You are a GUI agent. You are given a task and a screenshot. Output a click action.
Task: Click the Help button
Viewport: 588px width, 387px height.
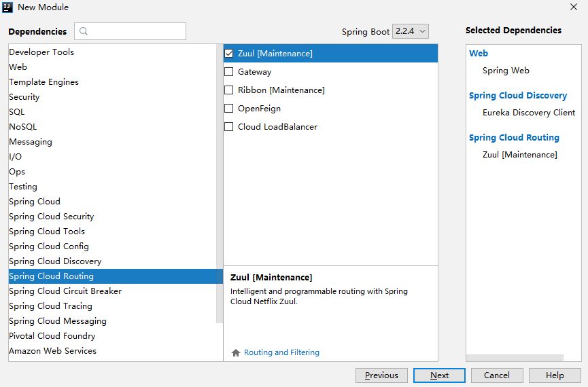pos(555,375)
